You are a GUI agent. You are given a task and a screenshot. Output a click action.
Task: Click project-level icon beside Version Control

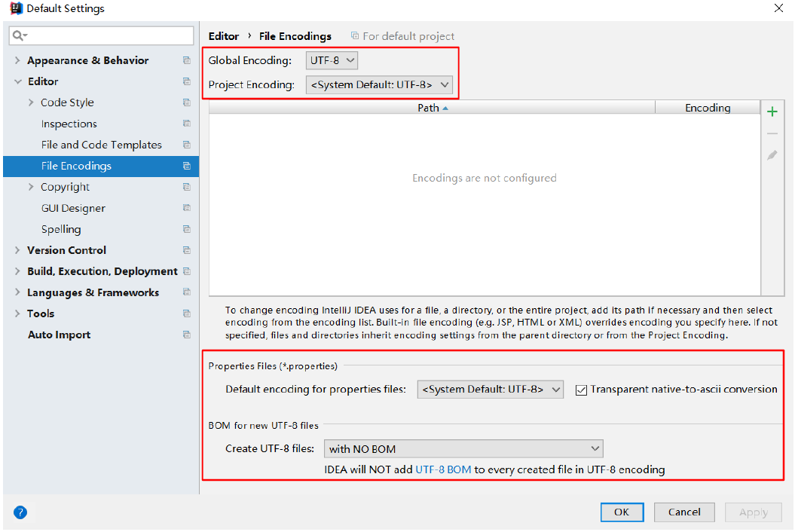(x=187, y=250)
